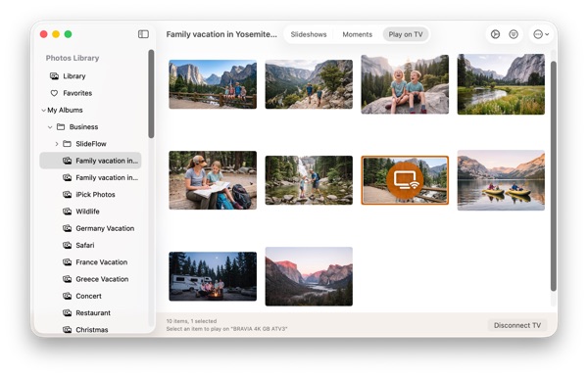Screen dimensions: 588x377
Task: Click the play slideshow toolbar icon
Action: point(495,34)
